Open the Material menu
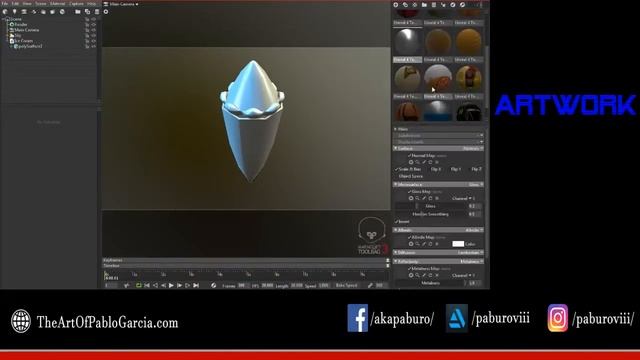 point(58,4)
